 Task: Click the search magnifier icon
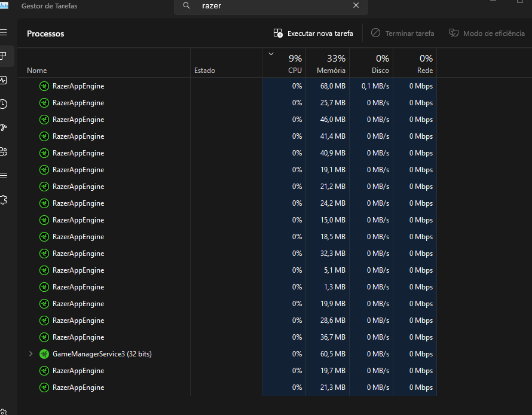(186, 5)
